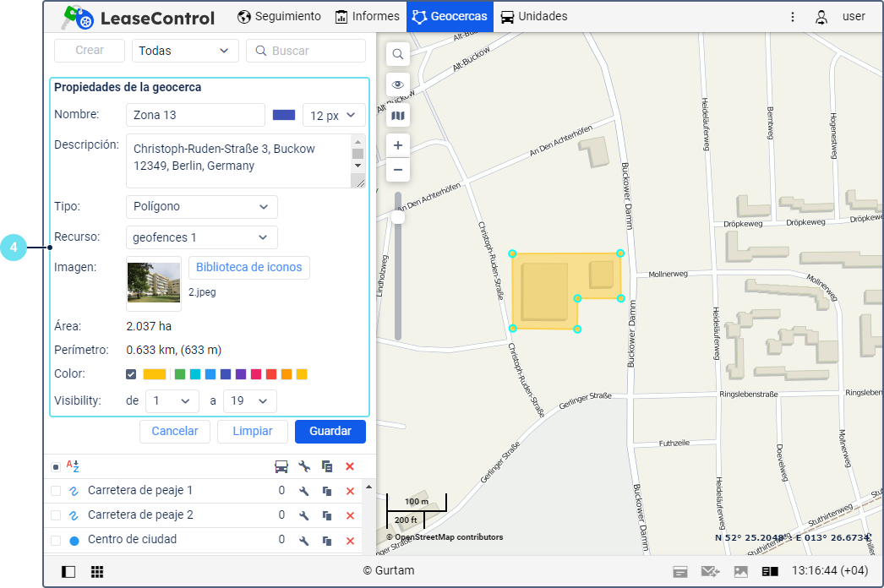Zoom in with the plus button
Image resolution: width=884 pixels, height=588 pixels.
[398, 144]
